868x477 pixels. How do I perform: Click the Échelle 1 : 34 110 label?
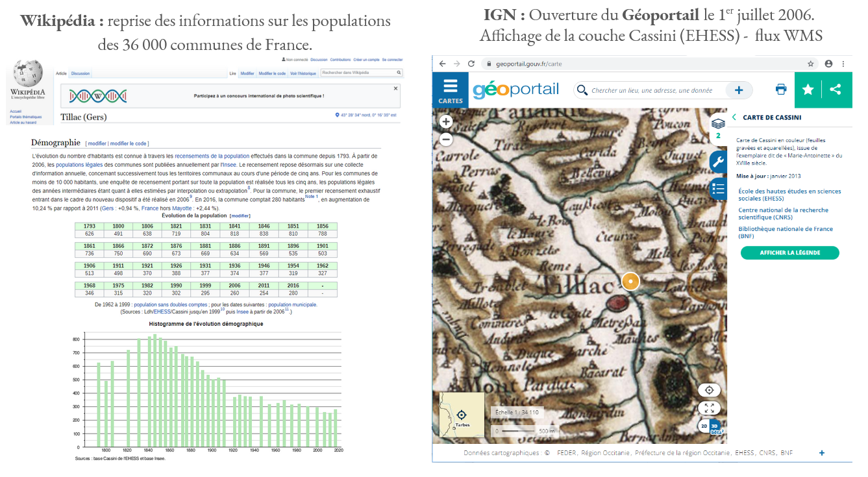[x=517, y=412]
